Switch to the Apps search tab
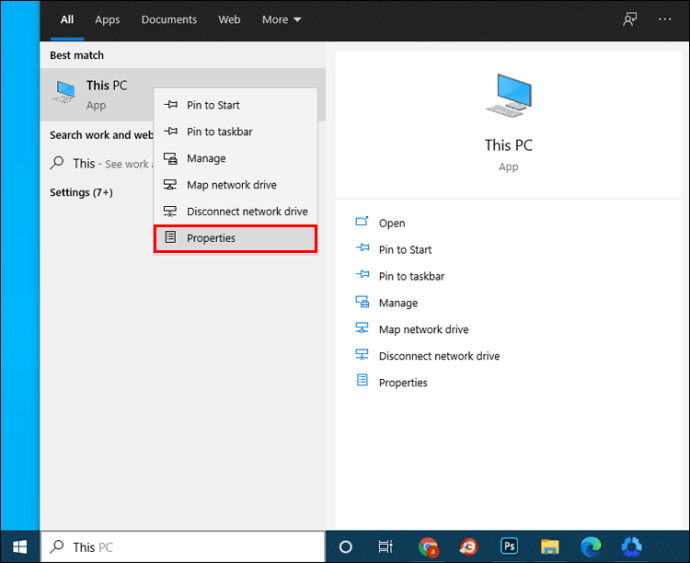690x563 pixels. pos(107,19)
